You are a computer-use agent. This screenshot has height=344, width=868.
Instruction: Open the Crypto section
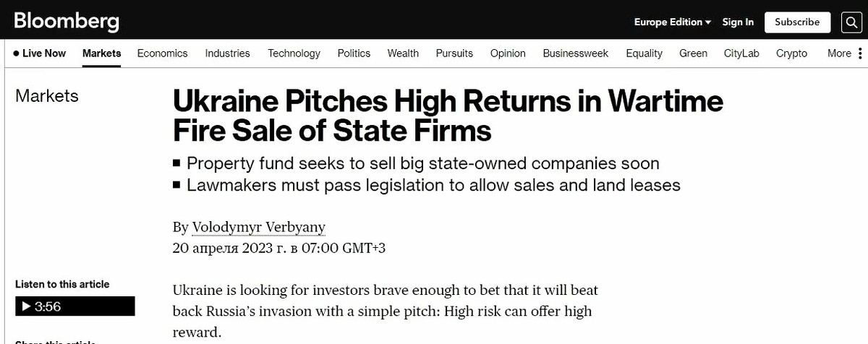[x=791, y=53]
